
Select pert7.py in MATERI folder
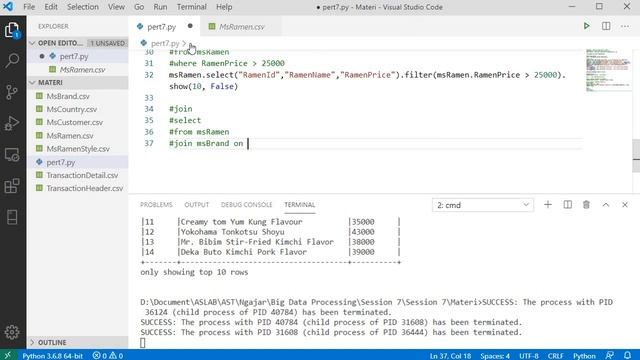pyautogui.click(x=78, y=162)
